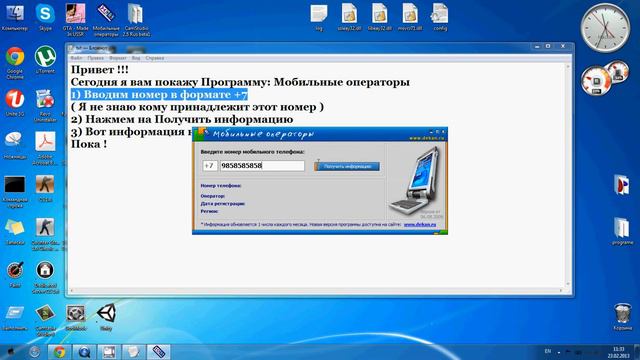Open the Unite 3G desktop shortcut
The height and width of the screenshot is (360, 640).
coord(15,103)
